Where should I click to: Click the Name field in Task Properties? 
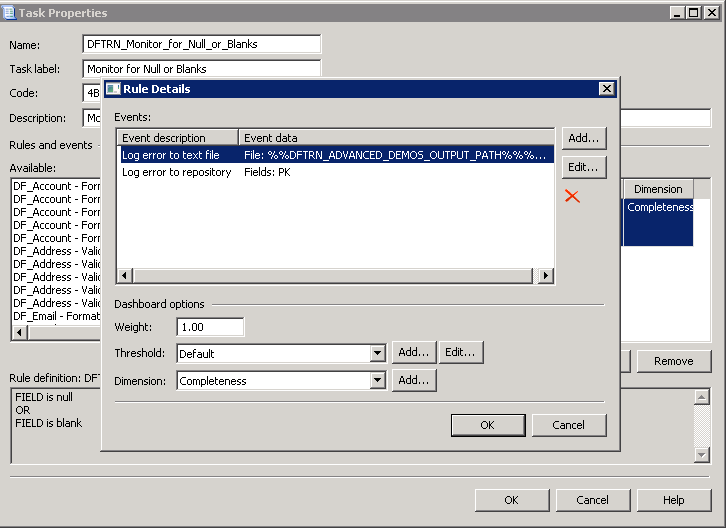tap(201, 44)
